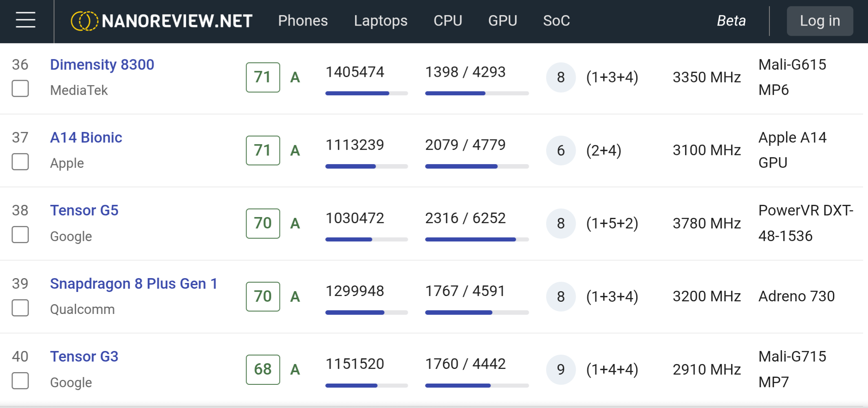The height and width of the screenshot is (408, 868).
Task: Click the Beta label
Action: (x=731, y=21)
